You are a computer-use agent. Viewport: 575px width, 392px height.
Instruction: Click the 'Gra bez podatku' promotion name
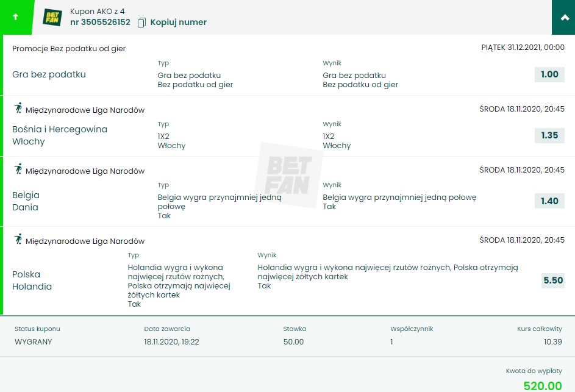[49, 74]
